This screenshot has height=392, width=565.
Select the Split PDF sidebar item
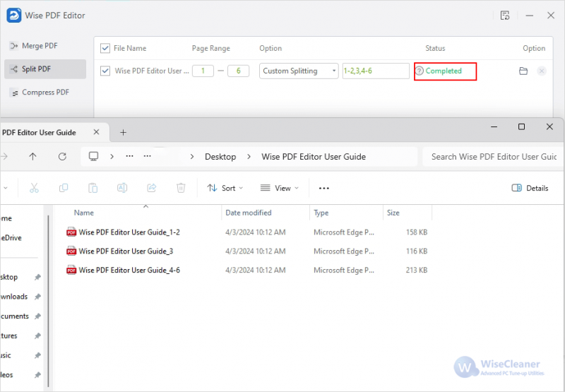(45, 69)
